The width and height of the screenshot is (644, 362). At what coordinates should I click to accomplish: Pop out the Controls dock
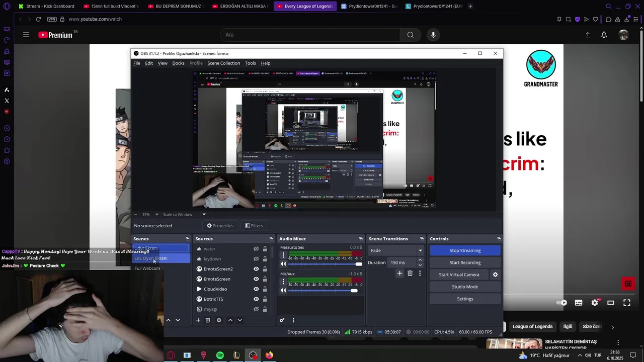pos(499,239)
